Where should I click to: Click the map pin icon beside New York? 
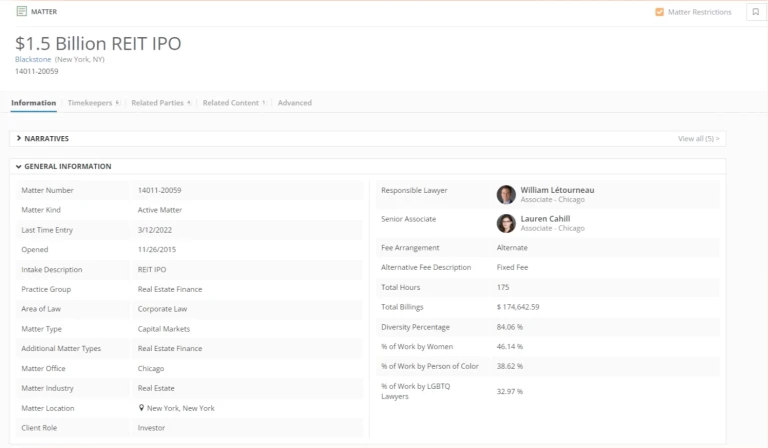click(x=141, y=408)
